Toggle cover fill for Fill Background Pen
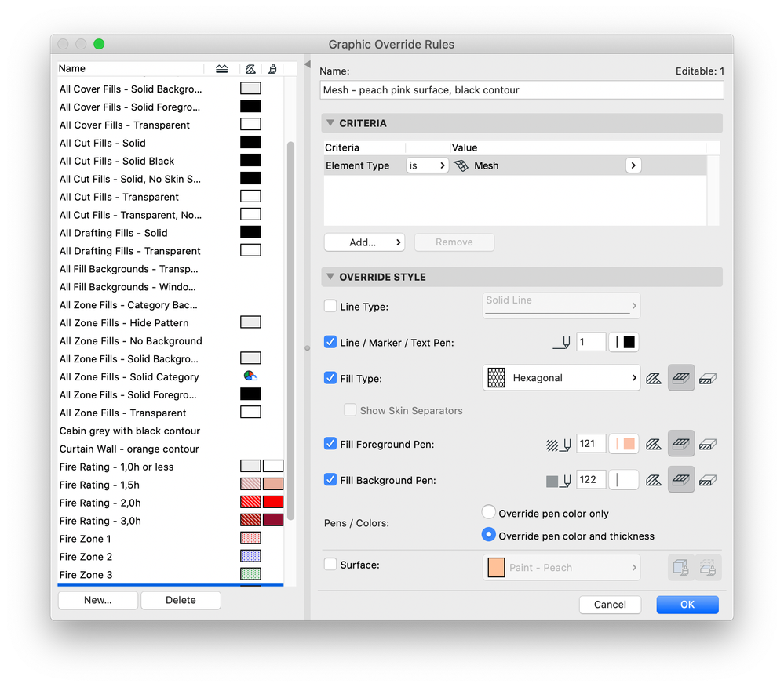Image resolution: width=784 pixels, height=687 pixels. coord(681,480)
